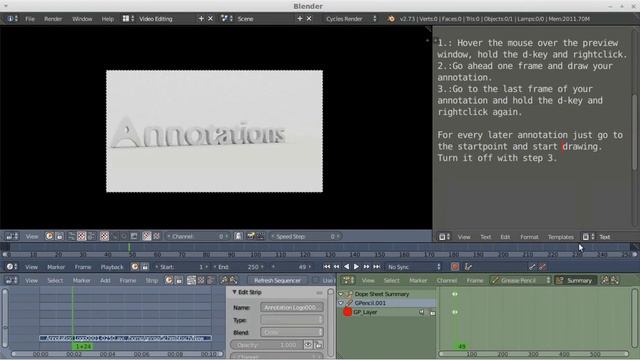The width and height of the screenshot is (640, 360).
Task: Open the sequencer Add menu
Action: coord(105,280)
